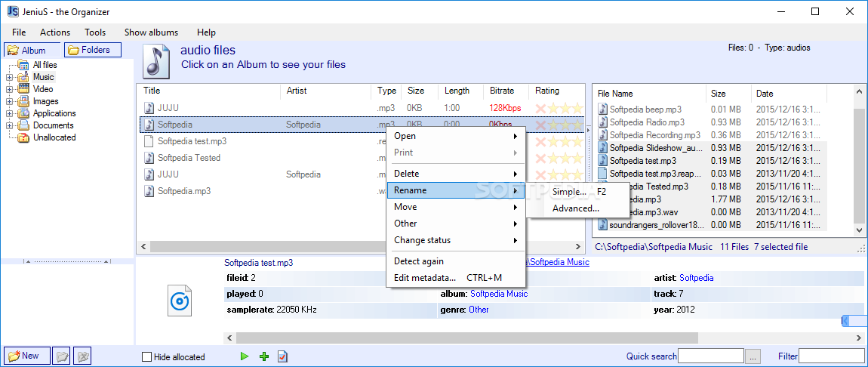
Task: Expand the Music tree node
Action: 9,78
